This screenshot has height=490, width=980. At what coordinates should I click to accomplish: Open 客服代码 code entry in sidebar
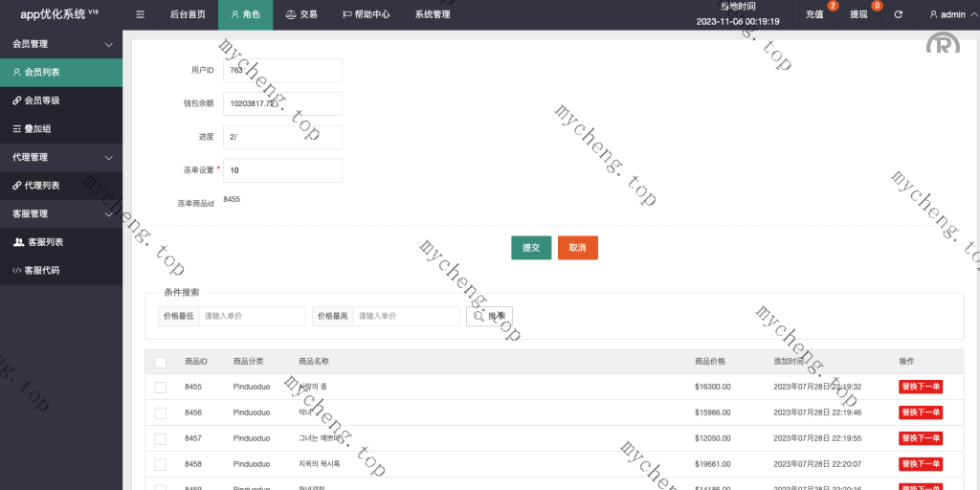click(42, 271)
